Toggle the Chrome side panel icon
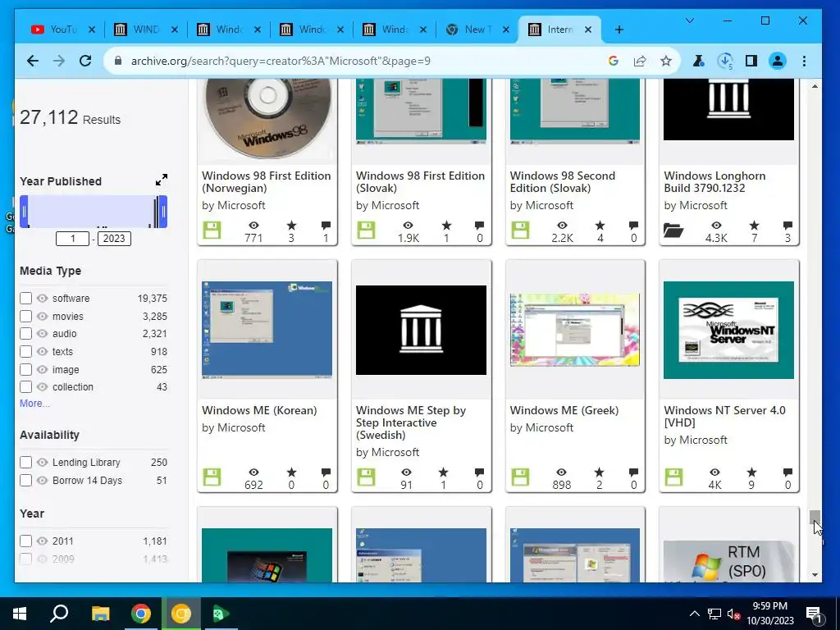Viewport: 840px width, 630px height. pyautogui.click(x=751, y=61)
